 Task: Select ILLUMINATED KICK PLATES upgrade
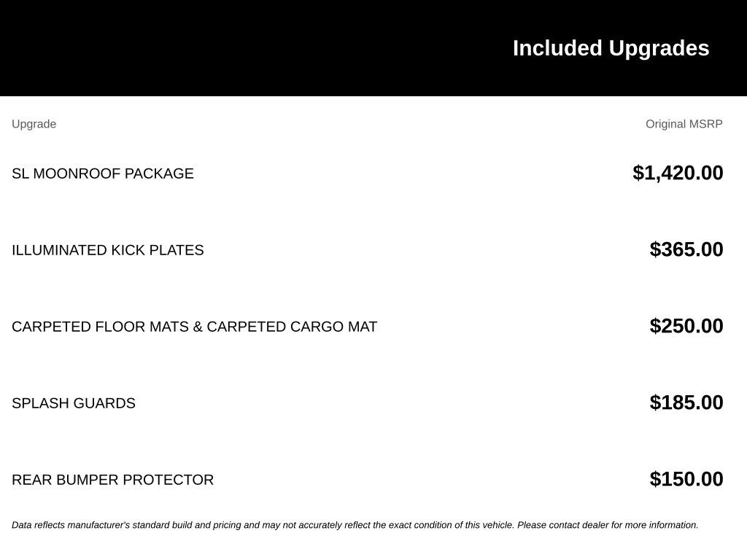tap(108, 250)
